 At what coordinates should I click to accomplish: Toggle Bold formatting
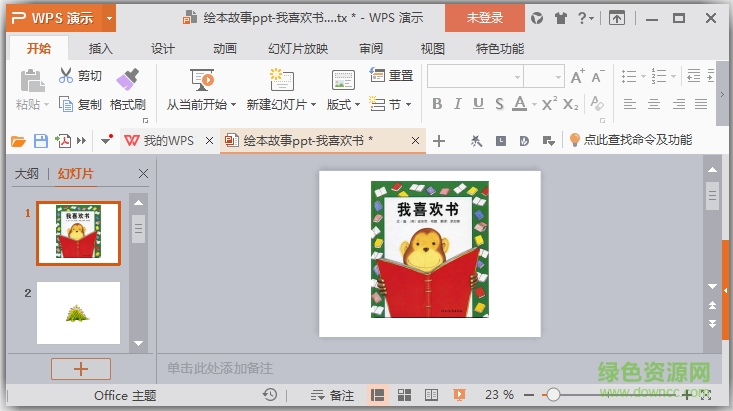[437, 103]
